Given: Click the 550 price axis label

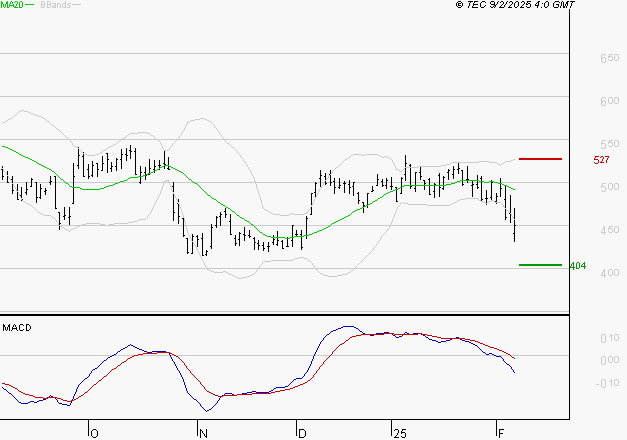Looking at the screenshot, I should tap(610, 144).
